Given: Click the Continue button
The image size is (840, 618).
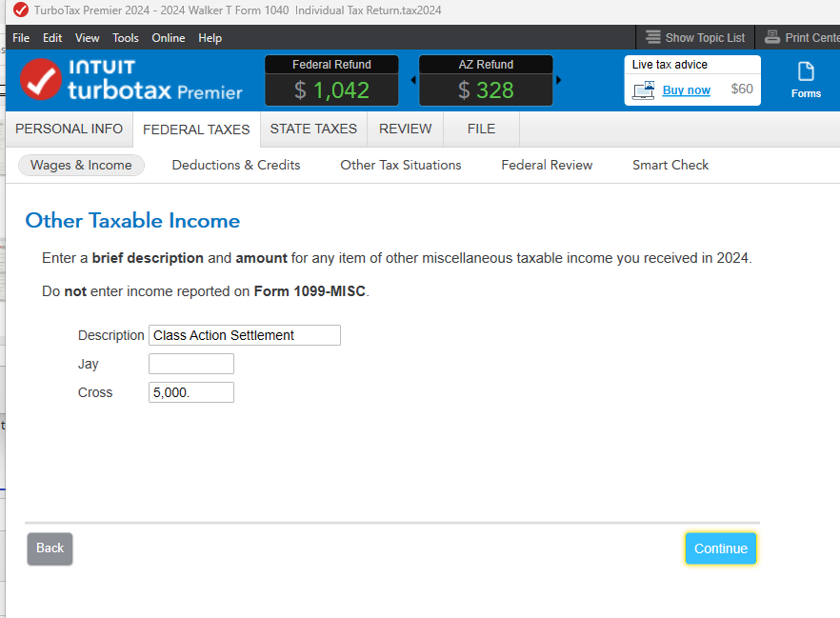Looking at the screenshot, I should tap(721, 548).
